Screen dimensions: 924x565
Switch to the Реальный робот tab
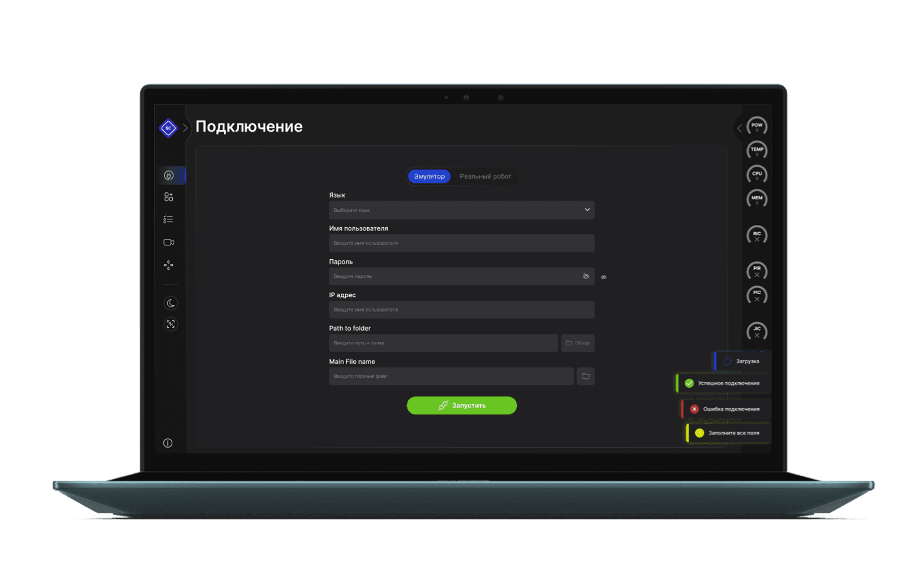[485, 176]
